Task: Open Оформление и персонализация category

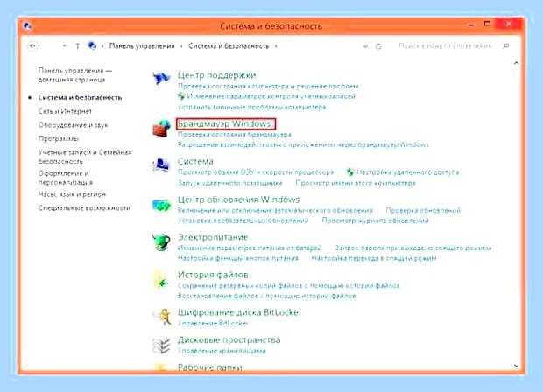Action: (x=66, y=178)
